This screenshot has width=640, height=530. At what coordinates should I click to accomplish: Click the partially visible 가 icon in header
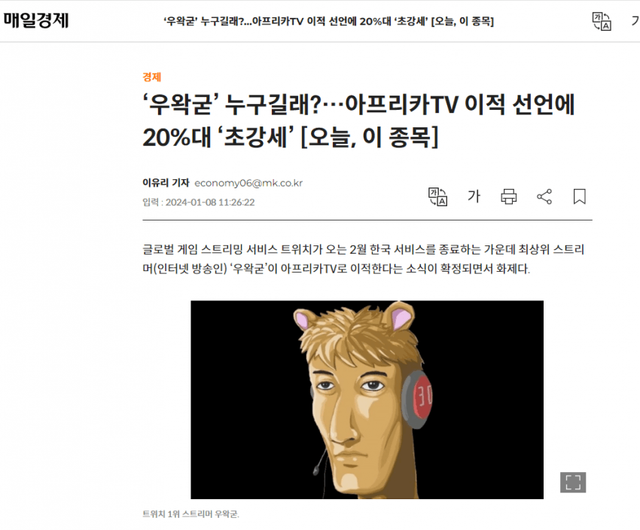coord(636,21)
